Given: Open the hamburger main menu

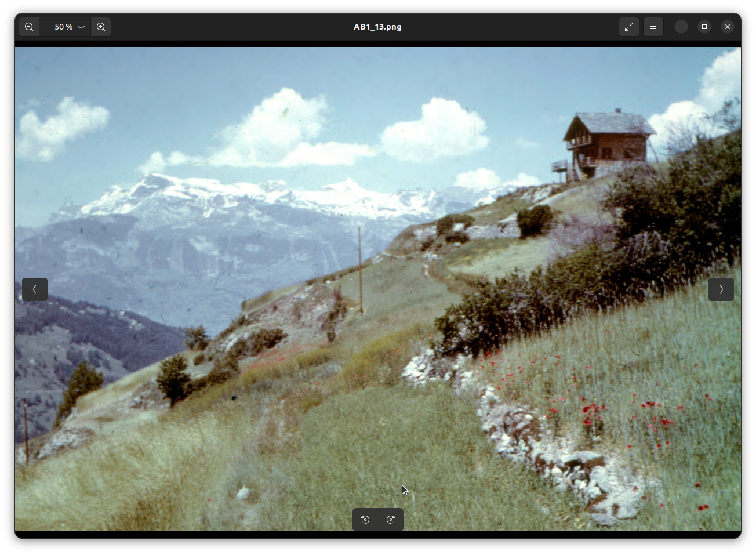Looking at the screenshot, I should tap(653, 27).
